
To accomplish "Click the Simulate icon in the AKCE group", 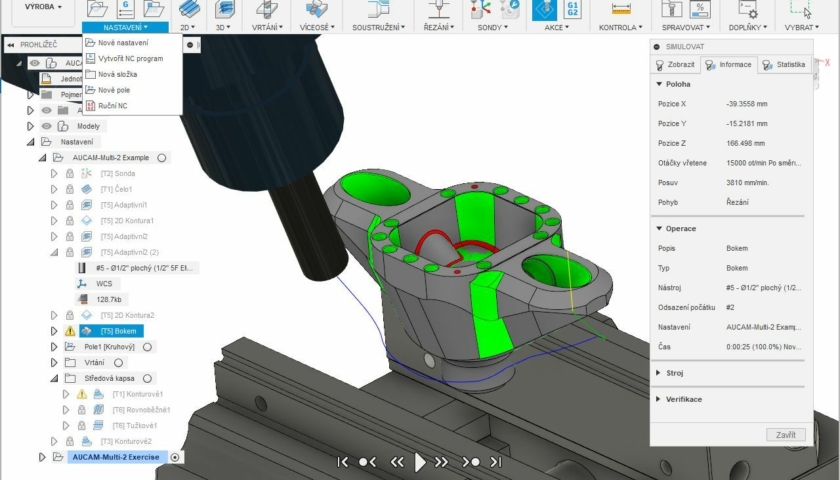I will point(543,9).
